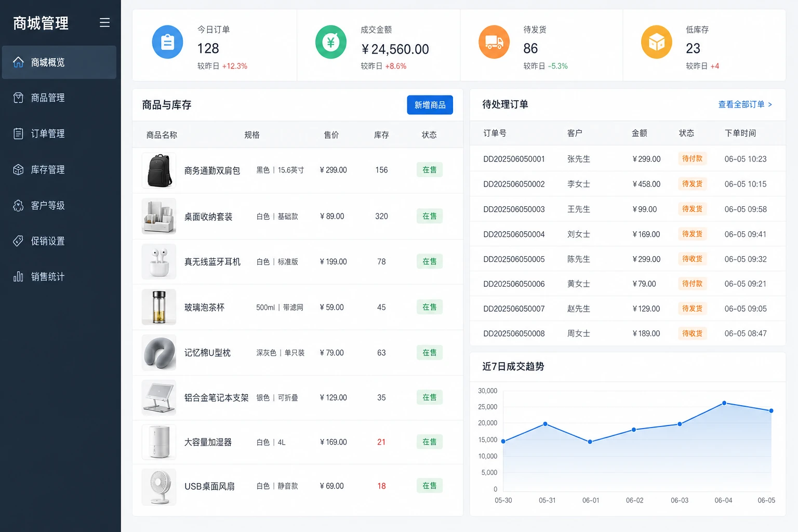Click the 玻璃泡茶杯 product thumbnail

click(159, 307)
